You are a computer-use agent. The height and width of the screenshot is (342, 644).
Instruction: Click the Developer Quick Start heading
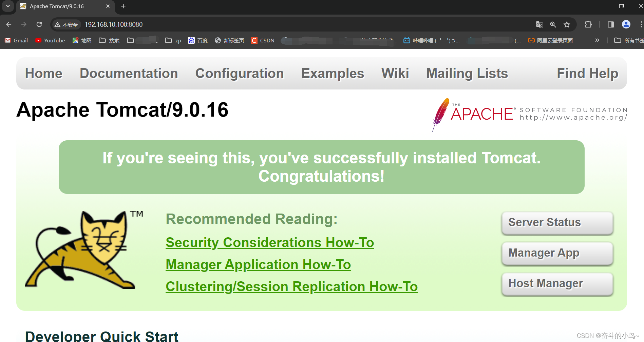click(x=102, y=337)
